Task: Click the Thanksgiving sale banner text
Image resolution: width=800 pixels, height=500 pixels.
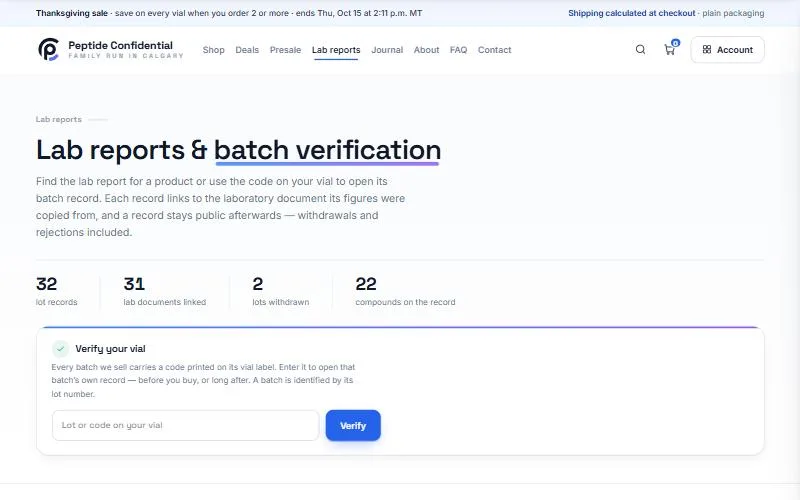Action: tap(229, 13)
